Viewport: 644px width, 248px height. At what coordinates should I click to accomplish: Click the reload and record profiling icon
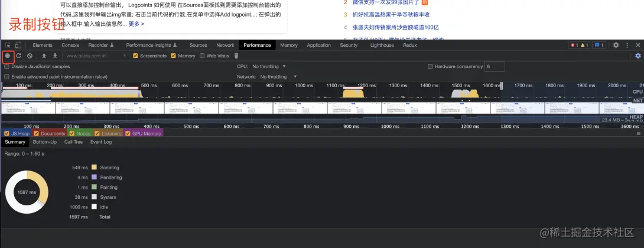(x=18, y=56)
